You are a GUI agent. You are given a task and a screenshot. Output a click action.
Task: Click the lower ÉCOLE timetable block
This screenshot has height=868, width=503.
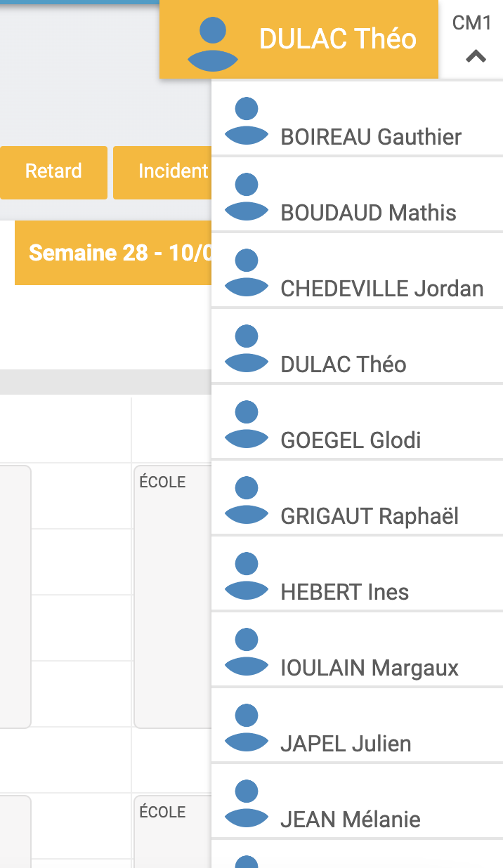pyautogui.click(x=173, y=831)
